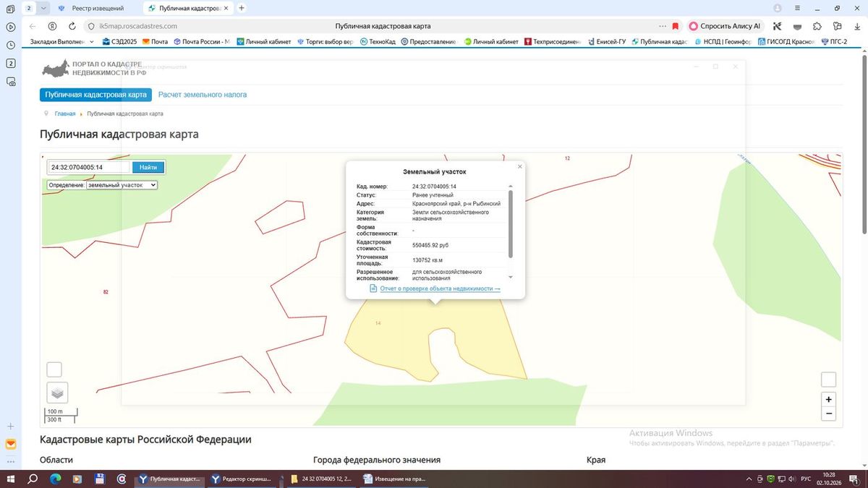
Task: Open the browser extensions puzzle icon
Action: click(x=817, y=26)
